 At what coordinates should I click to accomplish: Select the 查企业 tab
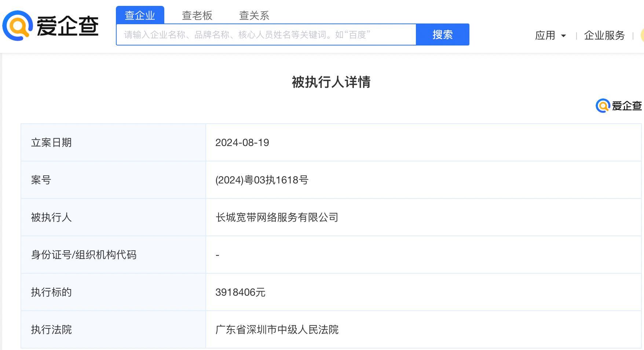(140, 15)
